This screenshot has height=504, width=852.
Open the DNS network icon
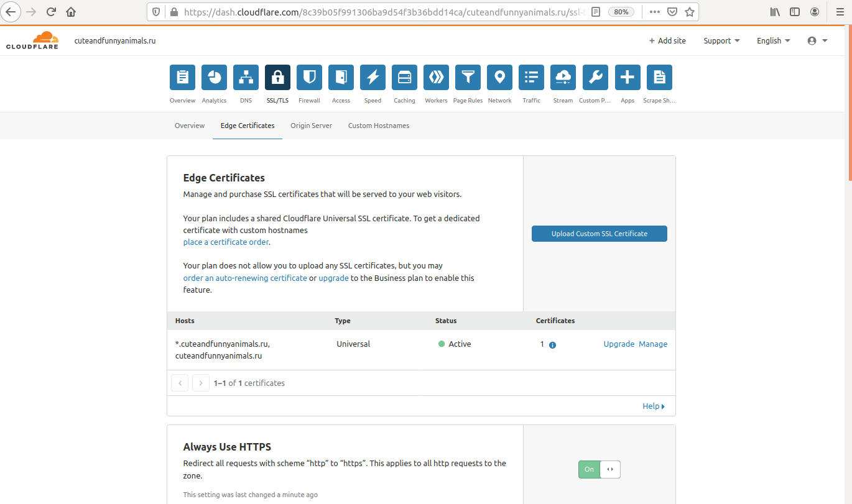[x=246, y=77]
